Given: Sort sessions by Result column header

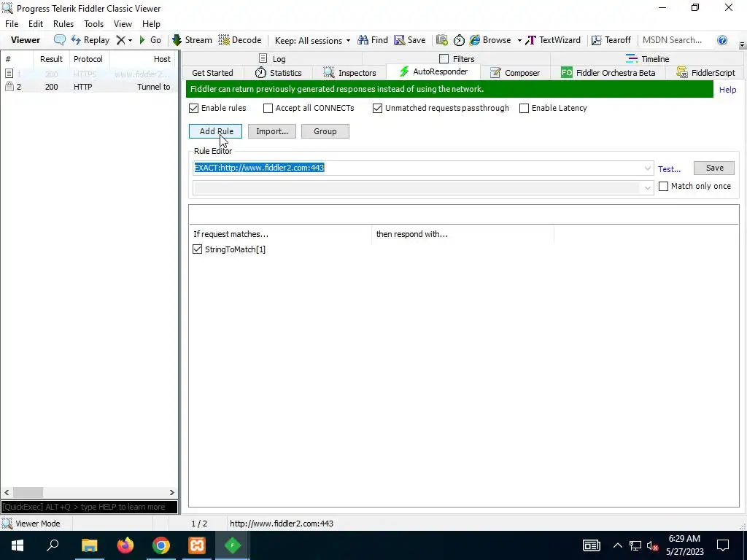Looking at the screenshot, I should [51, 59].
